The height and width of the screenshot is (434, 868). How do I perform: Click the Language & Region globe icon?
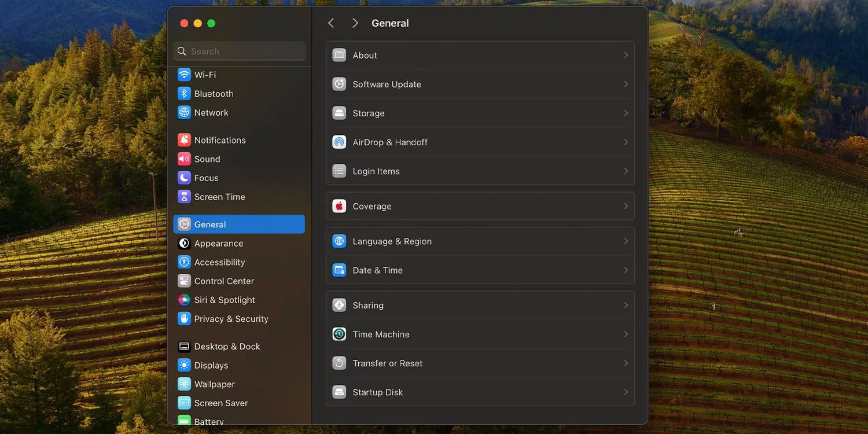(339, 241)
